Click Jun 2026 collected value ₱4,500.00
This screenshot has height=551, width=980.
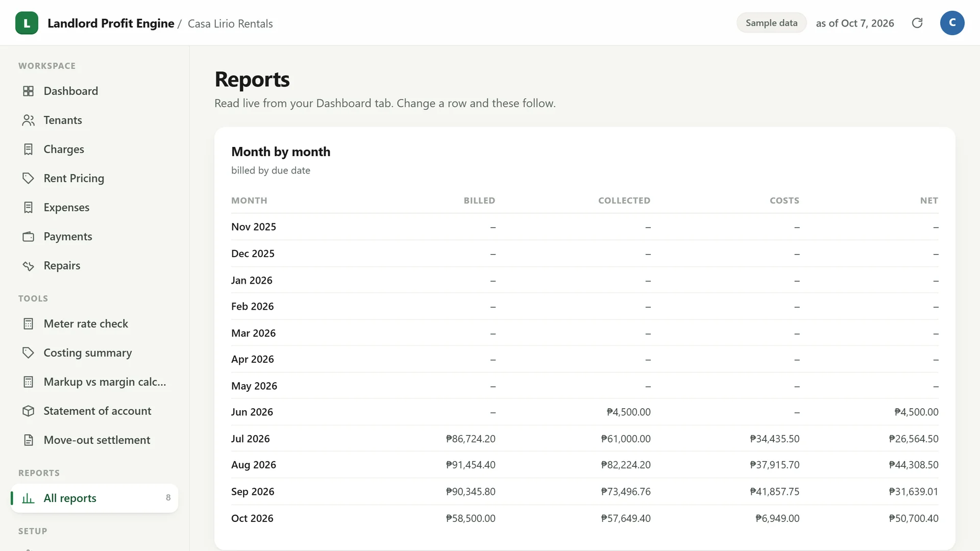[628, 412]
